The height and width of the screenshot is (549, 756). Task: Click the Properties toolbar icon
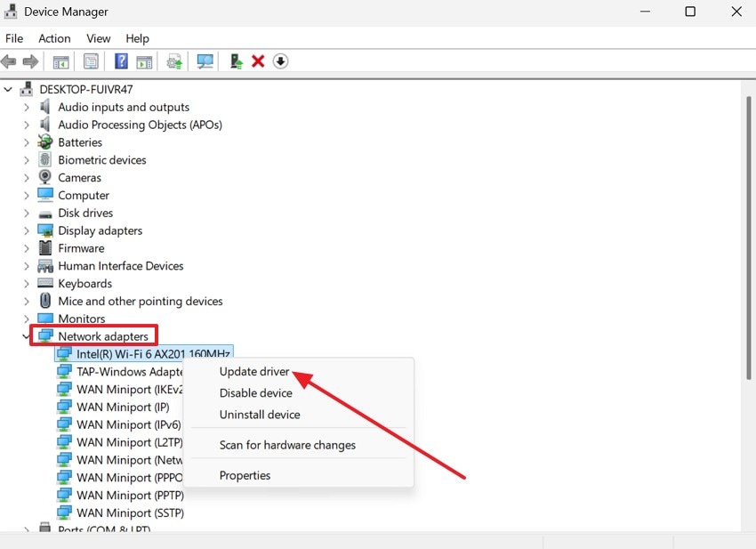[x=91, y=61]
